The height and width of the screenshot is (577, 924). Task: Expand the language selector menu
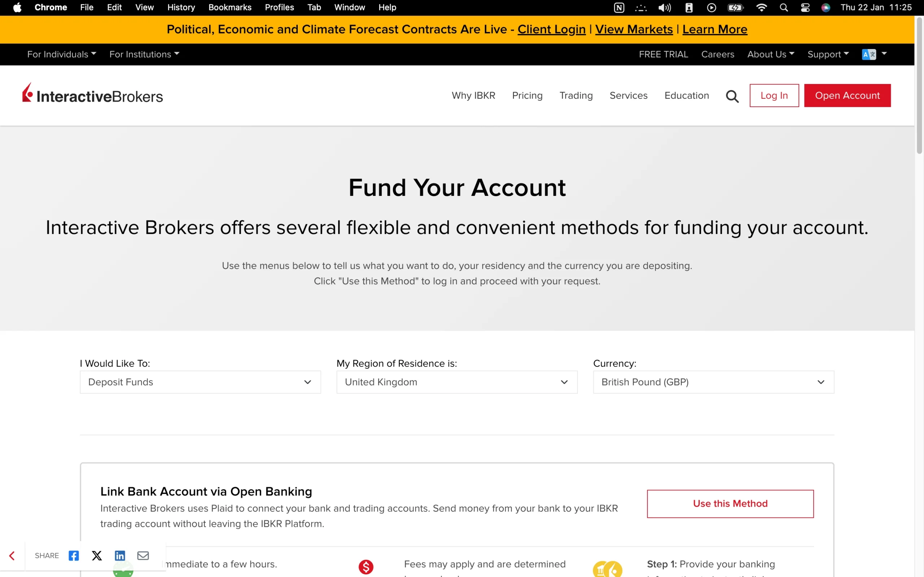(x=874, y=54)
